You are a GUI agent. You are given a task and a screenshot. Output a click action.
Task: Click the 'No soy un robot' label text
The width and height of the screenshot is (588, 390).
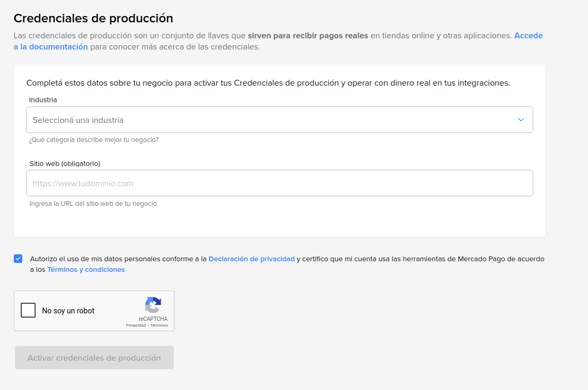[x=68, y=311]
